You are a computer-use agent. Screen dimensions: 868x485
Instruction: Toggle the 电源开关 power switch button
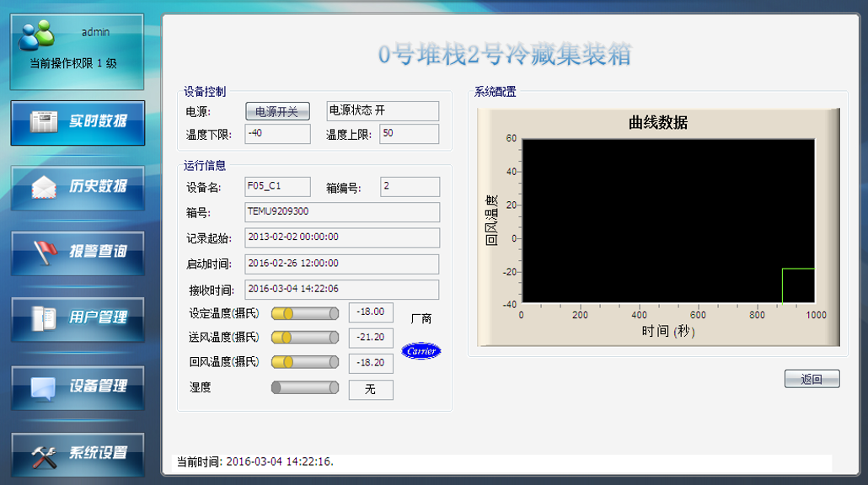tap(277, 111)
